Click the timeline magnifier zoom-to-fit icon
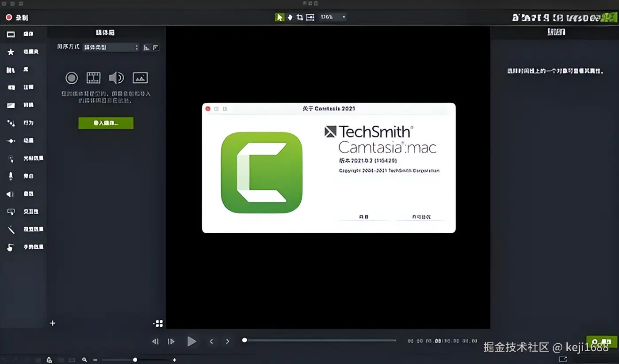619x364 pixels. 84,360
